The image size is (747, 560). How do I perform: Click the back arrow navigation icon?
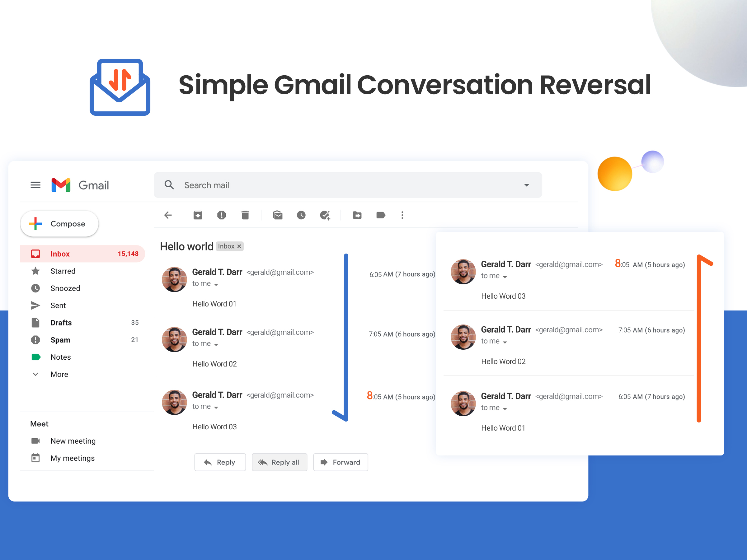(168, 214)
